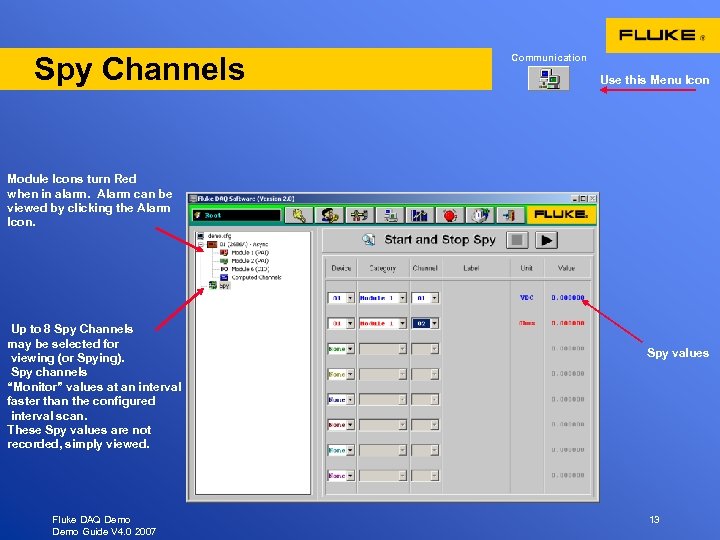Select Module 1 in the tree
Screen dimensions: 720x540
250,253
